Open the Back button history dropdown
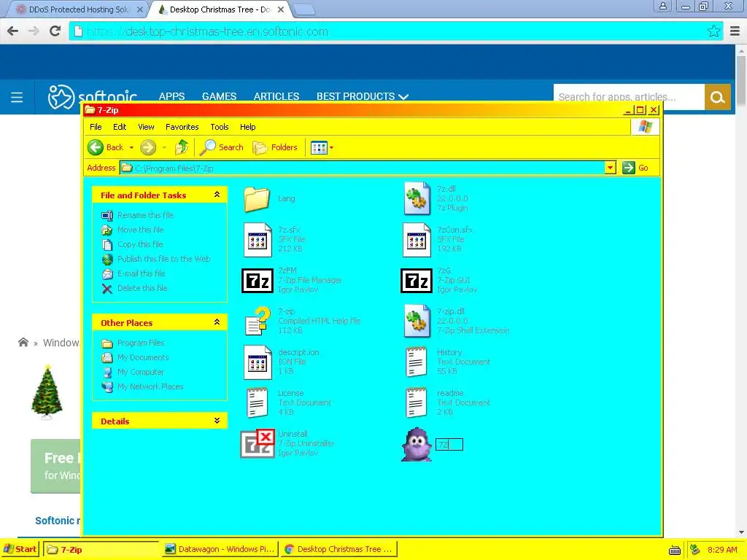This screenshot has height=560, width=747. point(131,147)
